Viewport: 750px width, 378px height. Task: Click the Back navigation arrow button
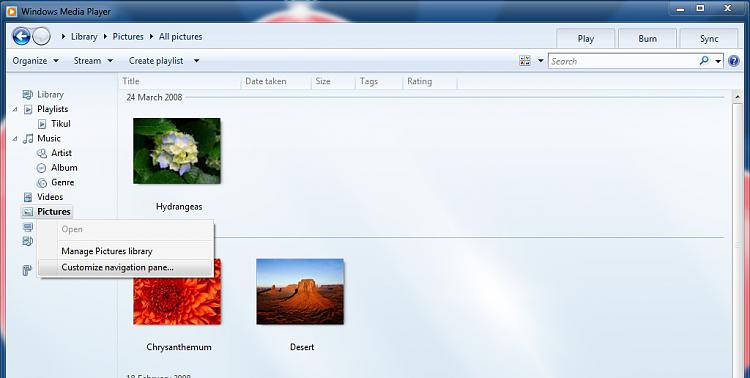coord(22,36)
